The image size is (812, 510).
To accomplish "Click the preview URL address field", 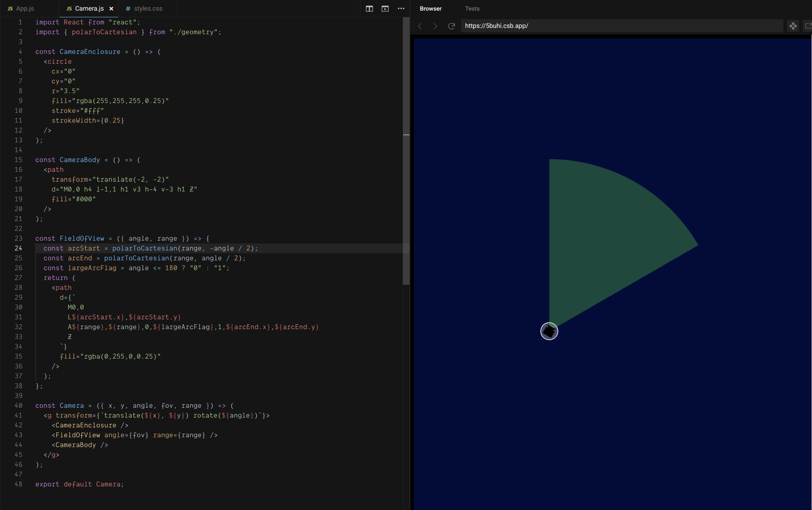I will 622,26.
